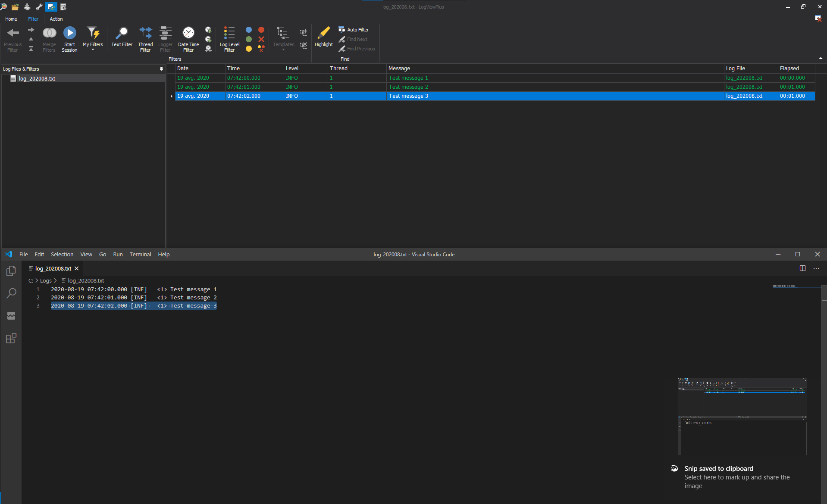Pin the Log Files & Filters panel
Screen dimensions: 827x504
161,69
